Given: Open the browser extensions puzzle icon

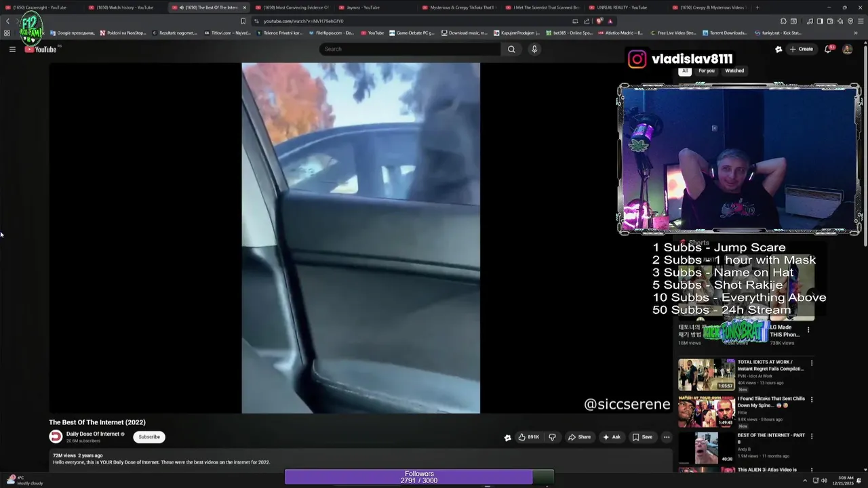Looking at the screenshot, I should point(783,21).
